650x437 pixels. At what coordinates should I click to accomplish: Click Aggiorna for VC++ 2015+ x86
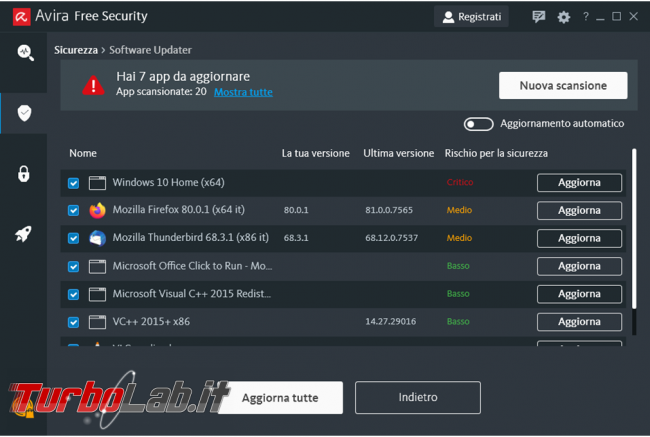579,322
